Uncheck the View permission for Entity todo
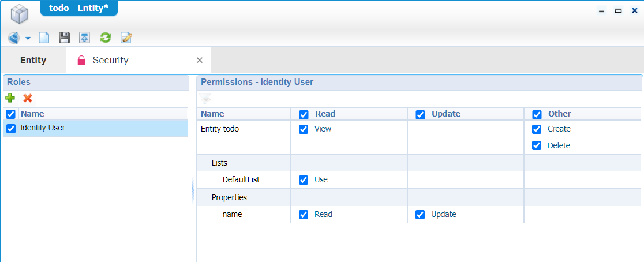This screenshot has width=644, height=262. coord(304,129)
